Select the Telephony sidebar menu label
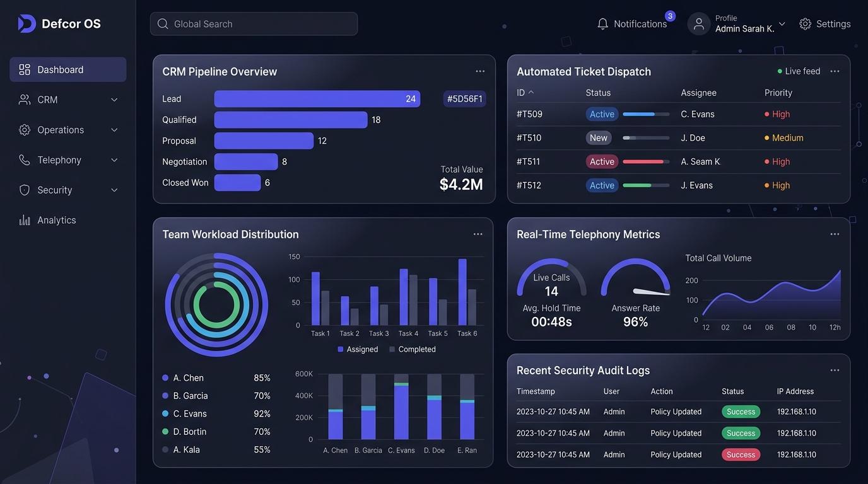The width and height of the screenshot is (868, 484). click(59, 160)
